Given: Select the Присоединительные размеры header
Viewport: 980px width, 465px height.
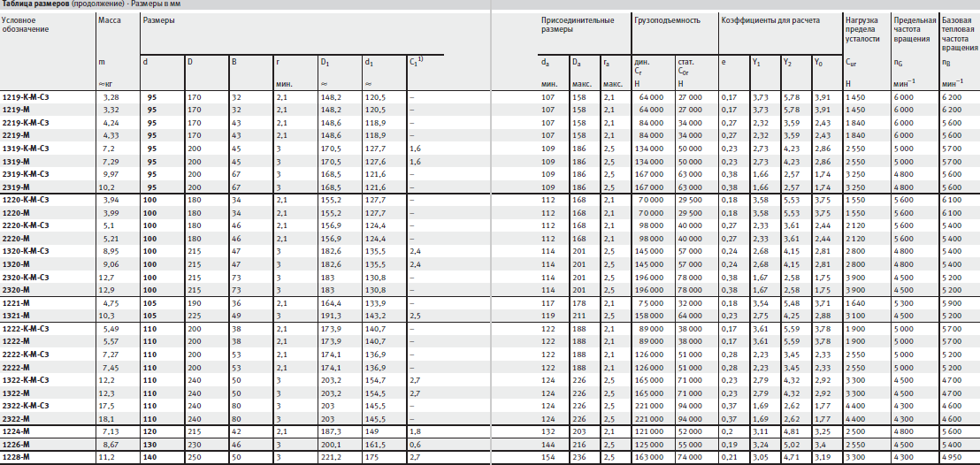Looking at the screenshot, I should point(577,25).
